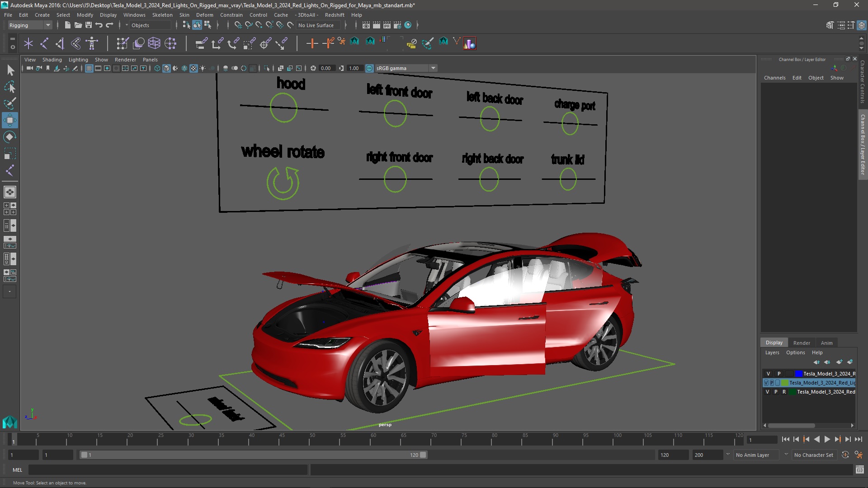Select the Rotate tool in toolbox
868x488 pixels.
coord(10,137)
